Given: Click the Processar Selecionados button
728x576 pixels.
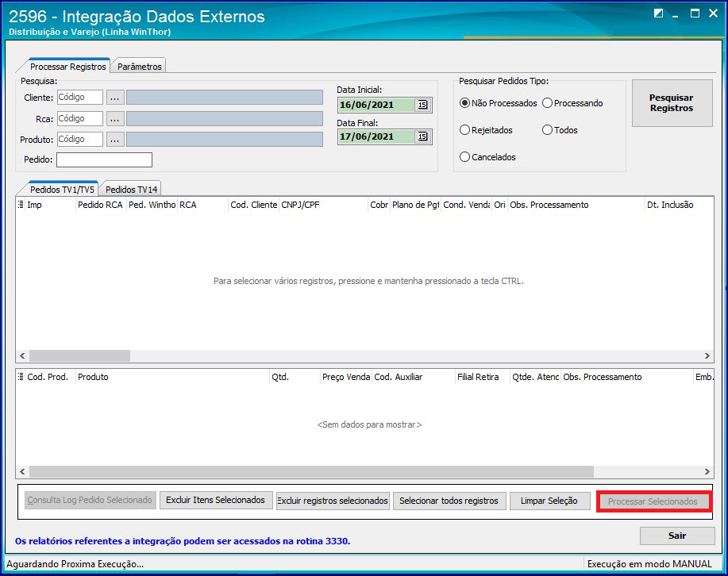Looking at the screenshot, I should coord(653,501).
